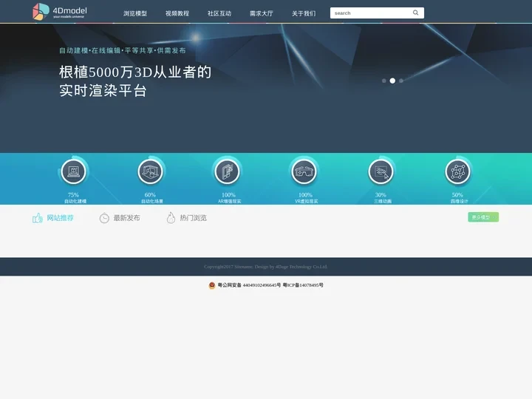The image size is (532, 399).
Task: Open the 粤ICP备14078495号 link
Action: pos(303,285)
